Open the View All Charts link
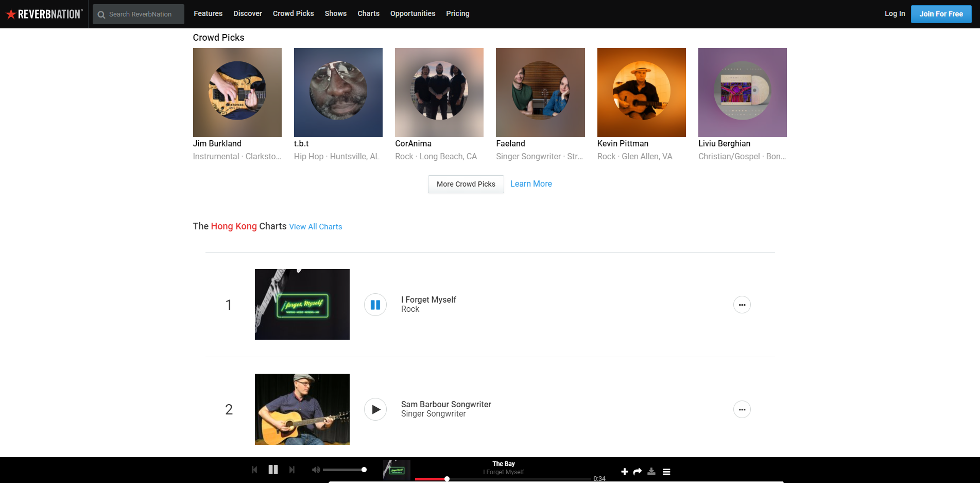Viewport: 980px width, 483px height. pyautogui.click(x=315, y=227)
